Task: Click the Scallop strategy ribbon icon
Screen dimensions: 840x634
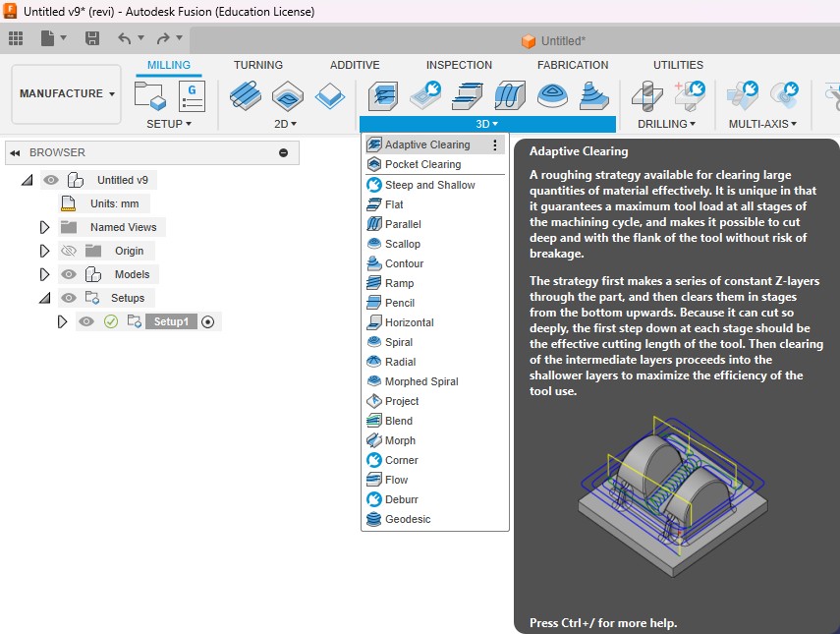Action: coord(552,96)
